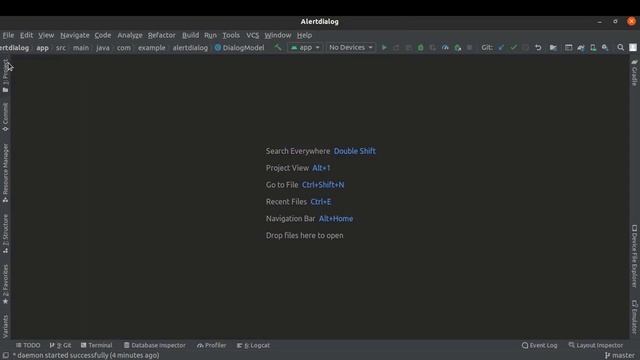The width and height of the screenshot is (640, 360).
Task: Open the Help menu
Action: coord(304,35)
